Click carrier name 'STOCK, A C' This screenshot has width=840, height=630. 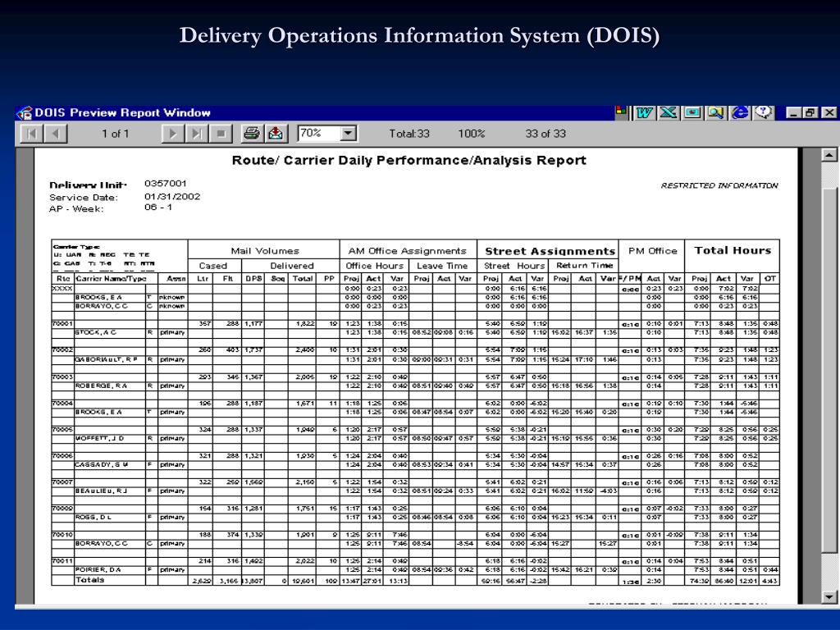click(95, 332)
